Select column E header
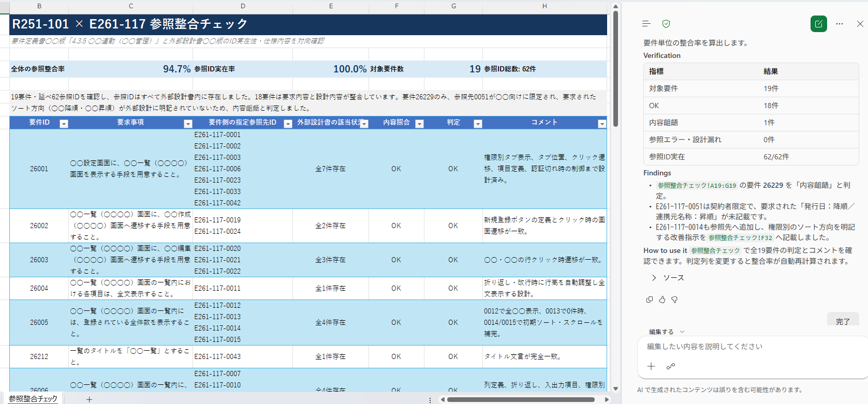The height and width of the screenshot is (404, 868). (331, 6)
